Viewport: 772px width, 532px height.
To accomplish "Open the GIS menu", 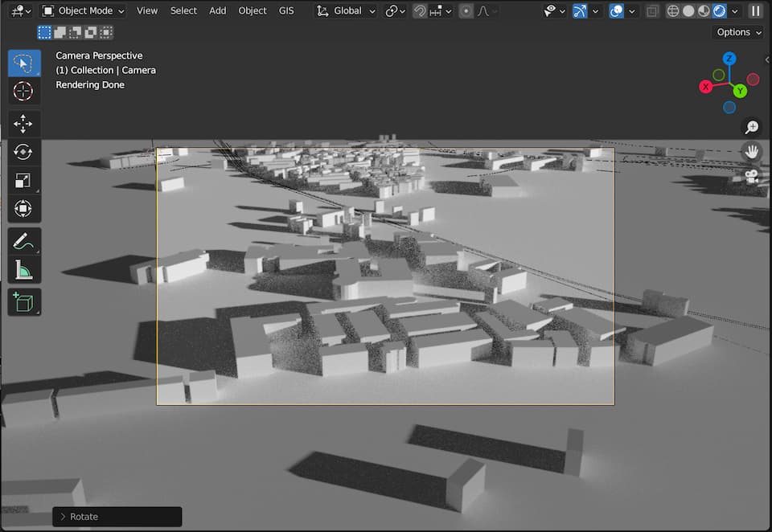I will click(x=286, y=11).
